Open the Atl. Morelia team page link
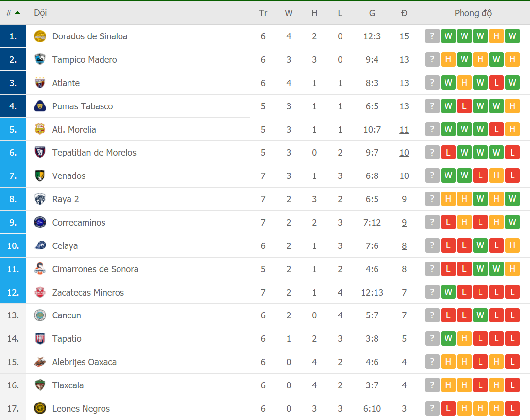 tap(74, 130)
